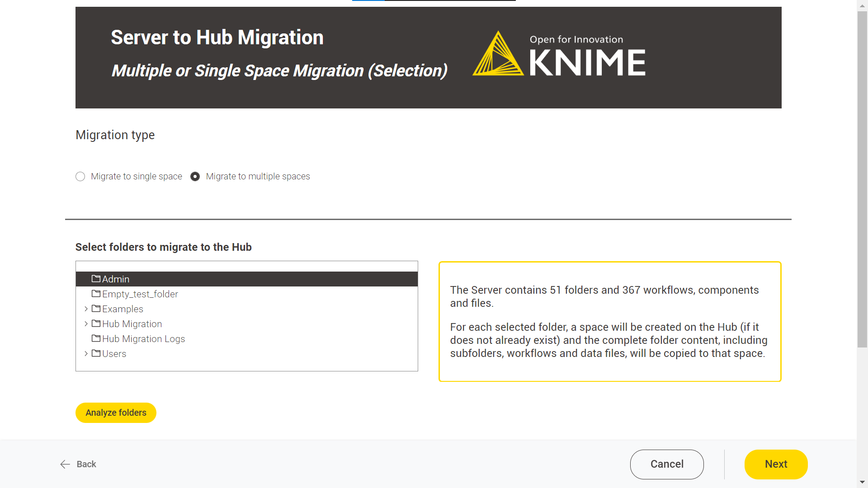Click the Empty_test_folder folder icon

click(x=96, y=293)
